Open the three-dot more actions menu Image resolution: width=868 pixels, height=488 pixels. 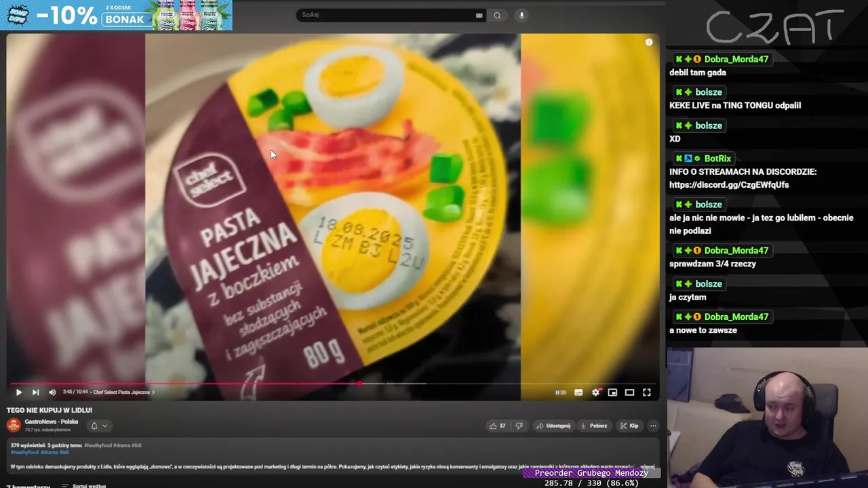point(653,426)
